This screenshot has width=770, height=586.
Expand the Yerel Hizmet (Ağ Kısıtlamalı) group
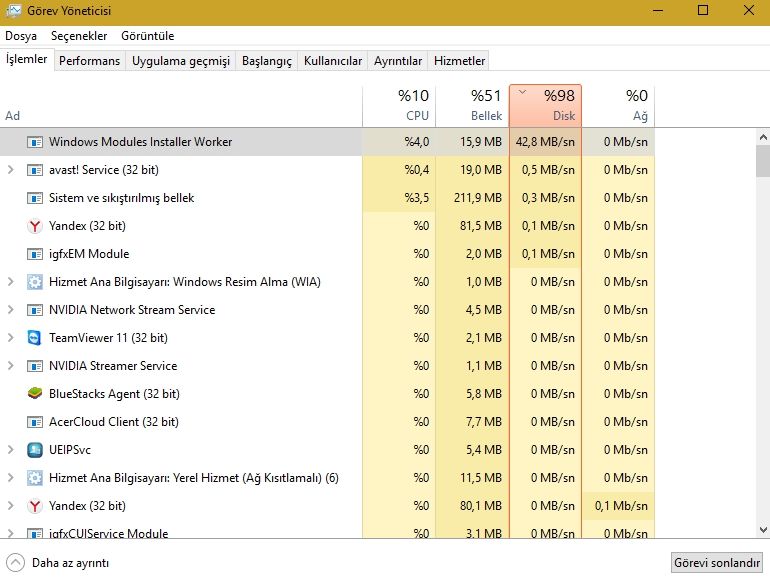[11, 478]
